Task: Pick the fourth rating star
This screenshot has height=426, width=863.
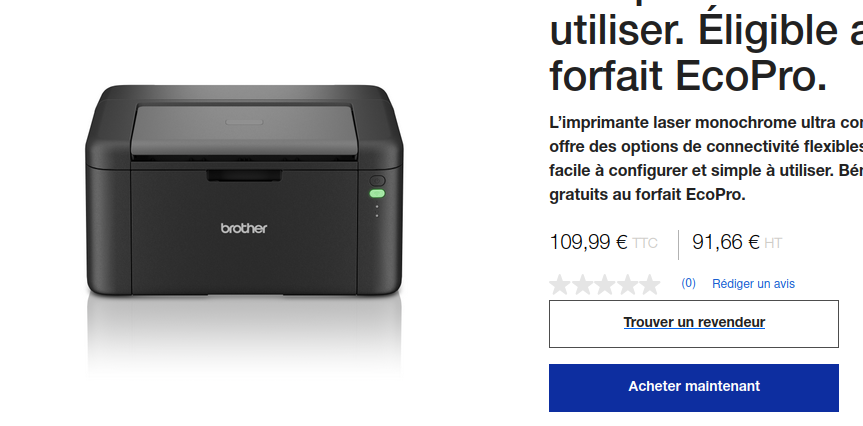Action: click(627, 285)
